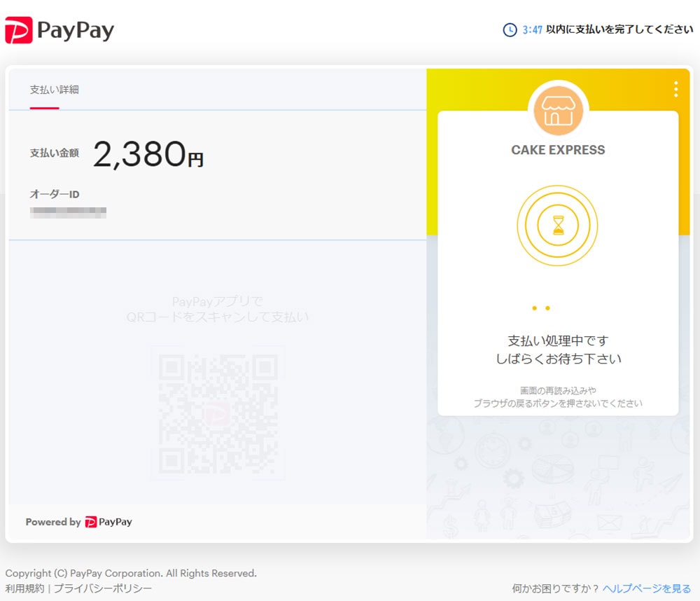The height and width of the screenshot is (601, 700).
Task: Open the three-dot options menu
Action: (x=675, y=89)
